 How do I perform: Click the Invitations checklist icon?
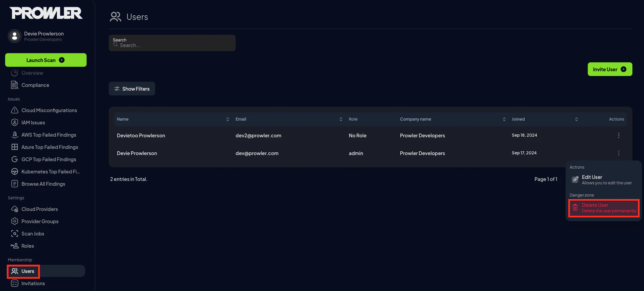click(x=15, y=283)
